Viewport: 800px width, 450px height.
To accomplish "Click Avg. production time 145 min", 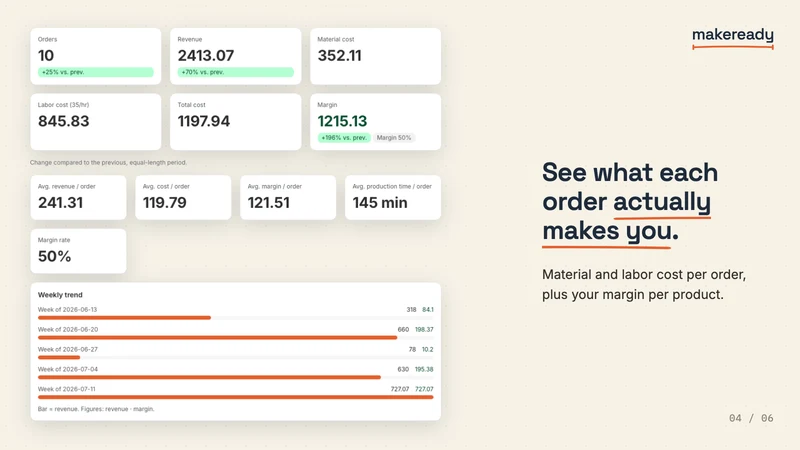I will [380, 203].
